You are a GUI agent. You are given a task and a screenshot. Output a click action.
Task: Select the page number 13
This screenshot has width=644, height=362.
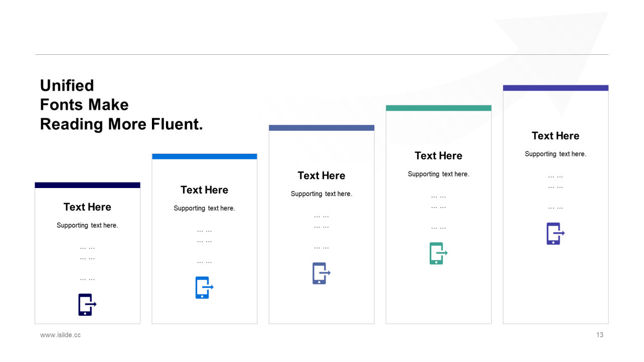pos(600,335)
